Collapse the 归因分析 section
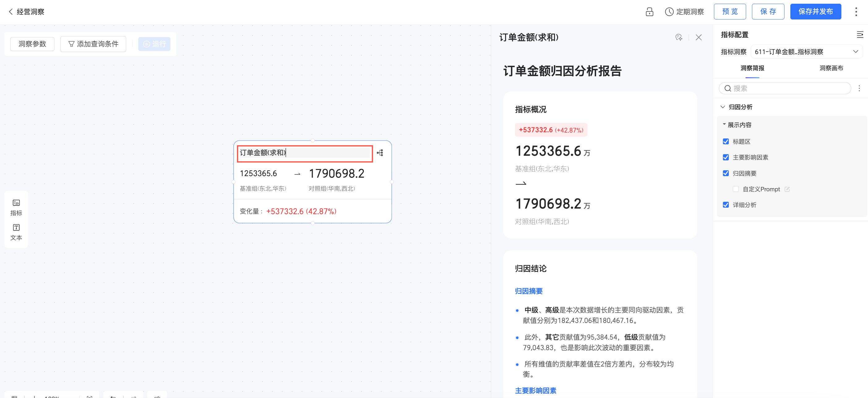Image resolution: width=868 pixels, height=398 pixels. 723,107
